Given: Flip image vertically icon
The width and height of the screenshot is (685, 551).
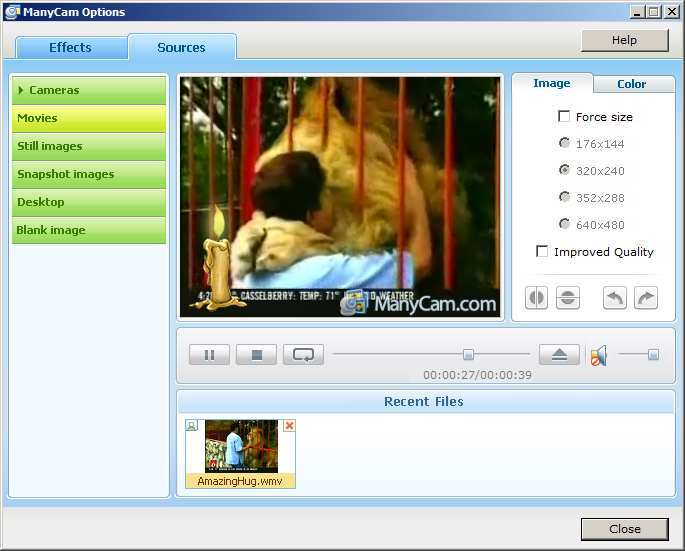Looking at the screenshot, I should pos(567,298).
